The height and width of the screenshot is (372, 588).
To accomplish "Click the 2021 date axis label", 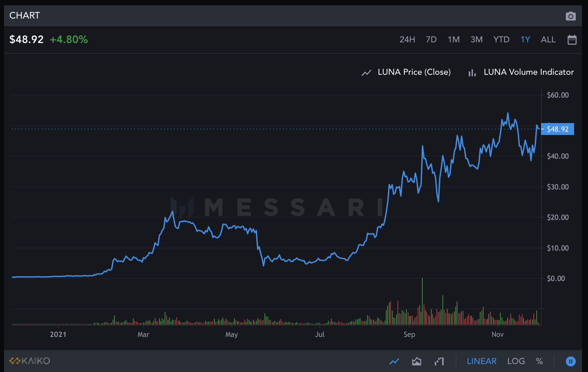I will click(58, 335).
